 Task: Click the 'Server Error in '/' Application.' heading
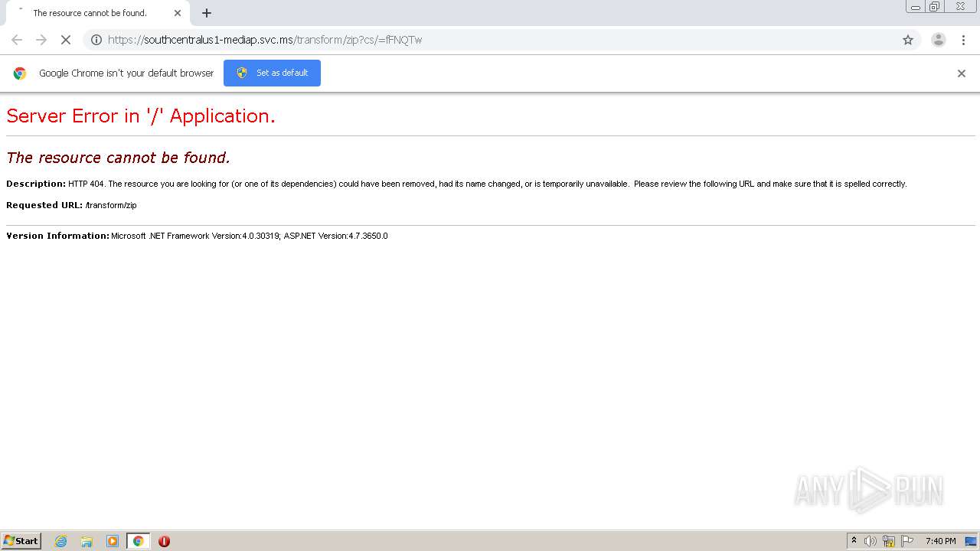coord(141,116)
